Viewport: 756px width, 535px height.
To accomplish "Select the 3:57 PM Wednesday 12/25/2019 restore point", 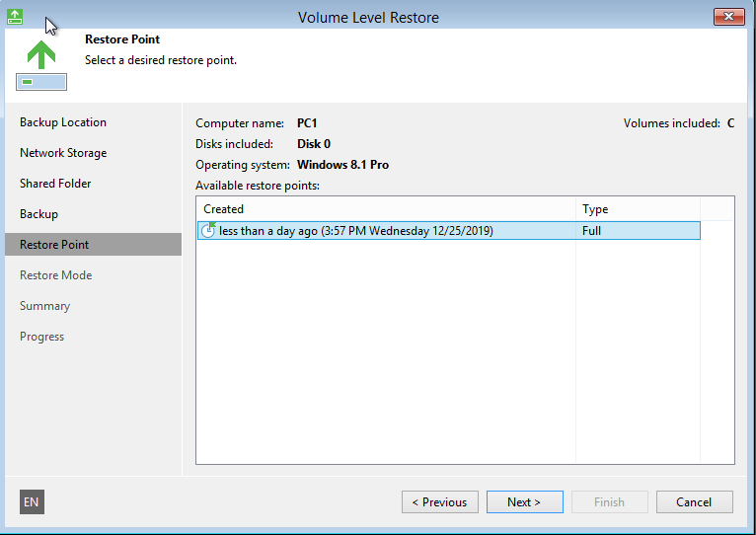I will point(448,231).
